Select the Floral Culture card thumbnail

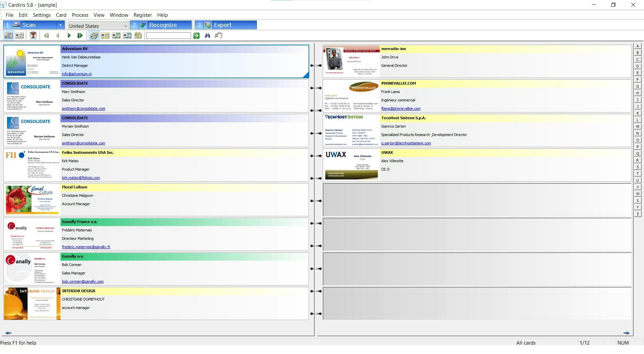[x=32, y=200]
